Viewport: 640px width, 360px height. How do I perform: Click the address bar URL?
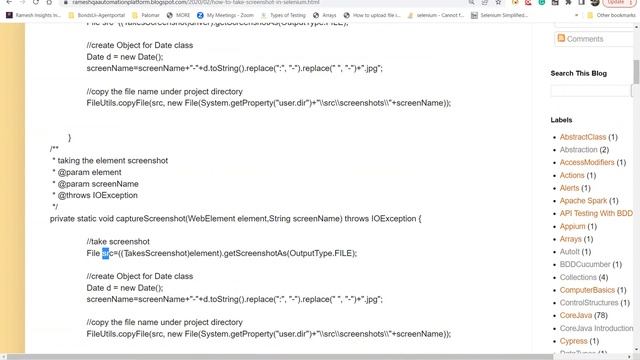pyautogui.click(x=196, y=2)
